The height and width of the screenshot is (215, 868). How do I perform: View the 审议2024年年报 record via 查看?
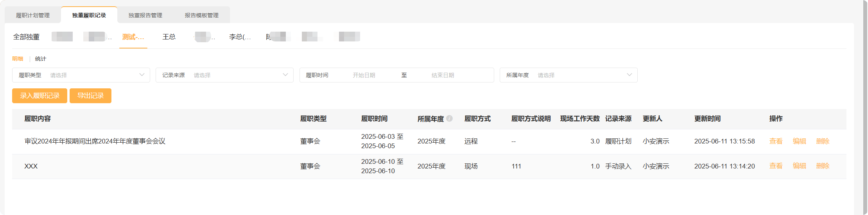coord(776,141)
